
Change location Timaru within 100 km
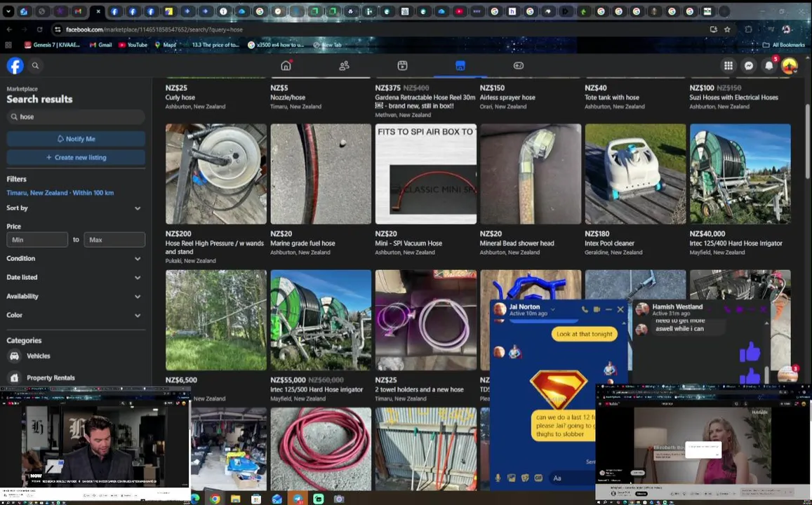60,192
